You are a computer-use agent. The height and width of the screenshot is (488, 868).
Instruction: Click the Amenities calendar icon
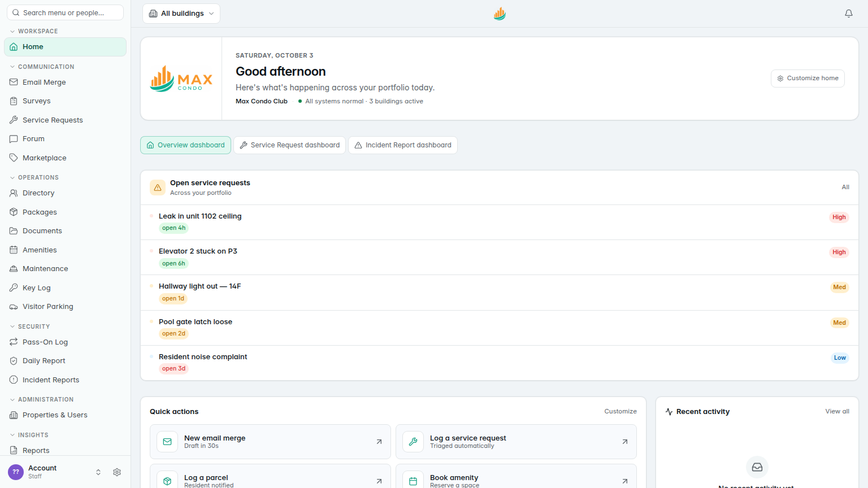(x=14, y=250)
